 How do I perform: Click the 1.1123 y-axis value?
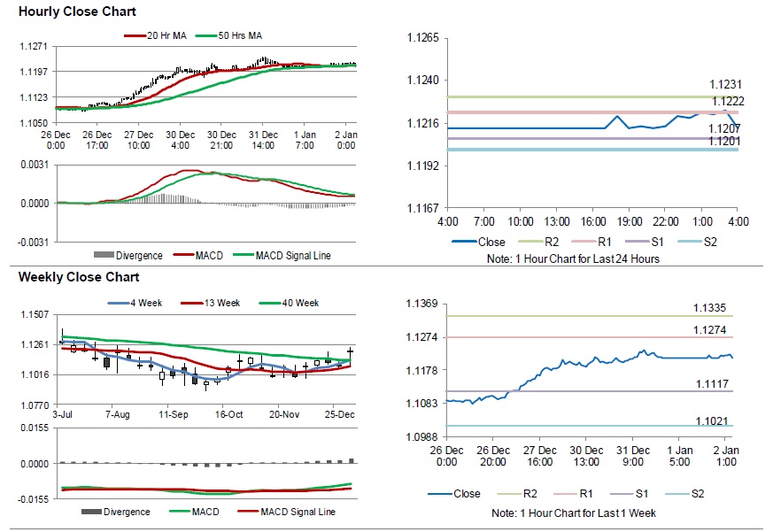[x=34, y=97]
